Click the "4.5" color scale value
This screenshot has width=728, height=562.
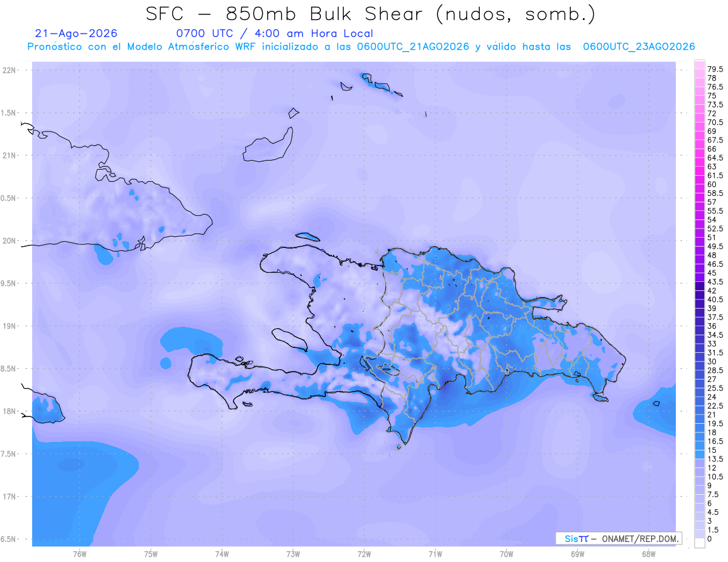point(714,512)
